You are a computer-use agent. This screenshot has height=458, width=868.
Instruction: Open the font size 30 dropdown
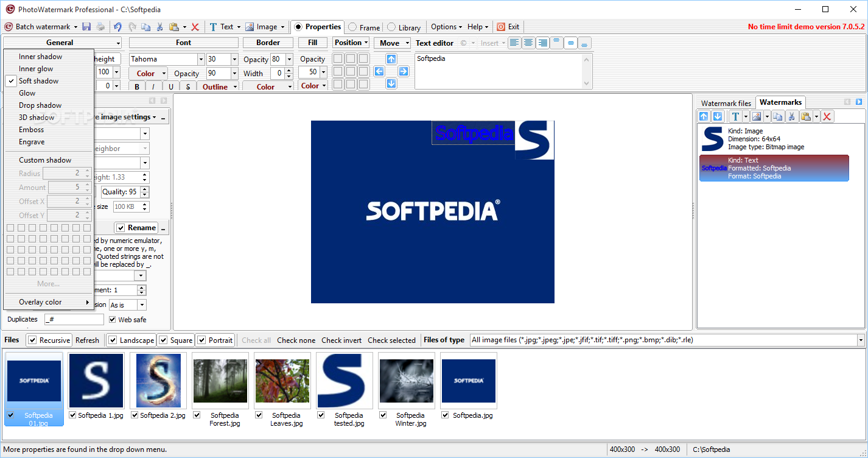[x=234, y=59]
